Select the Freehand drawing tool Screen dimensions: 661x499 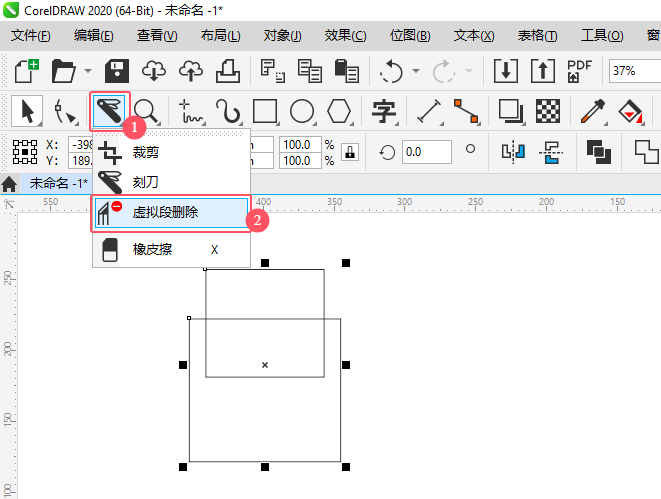pos(191,111)
